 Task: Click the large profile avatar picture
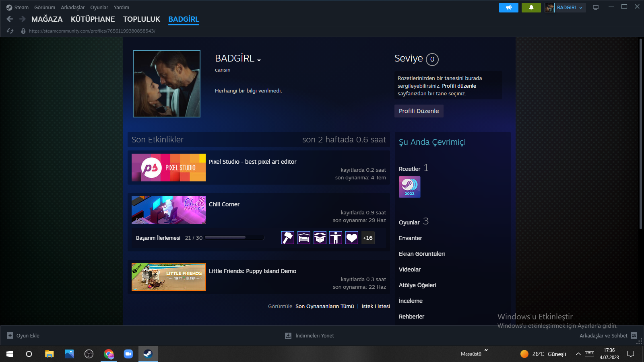[x=167, y=84]
